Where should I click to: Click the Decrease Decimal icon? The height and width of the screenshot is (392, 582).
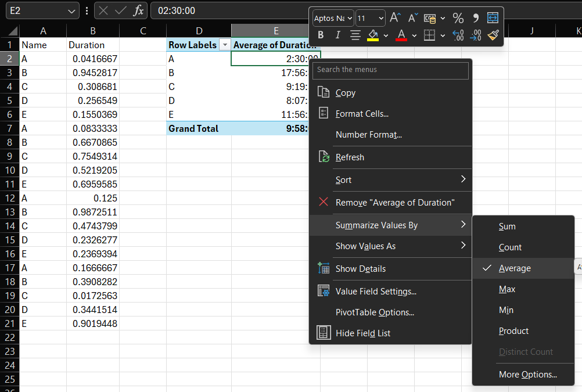pyautogui.click(x=476, y=35)
